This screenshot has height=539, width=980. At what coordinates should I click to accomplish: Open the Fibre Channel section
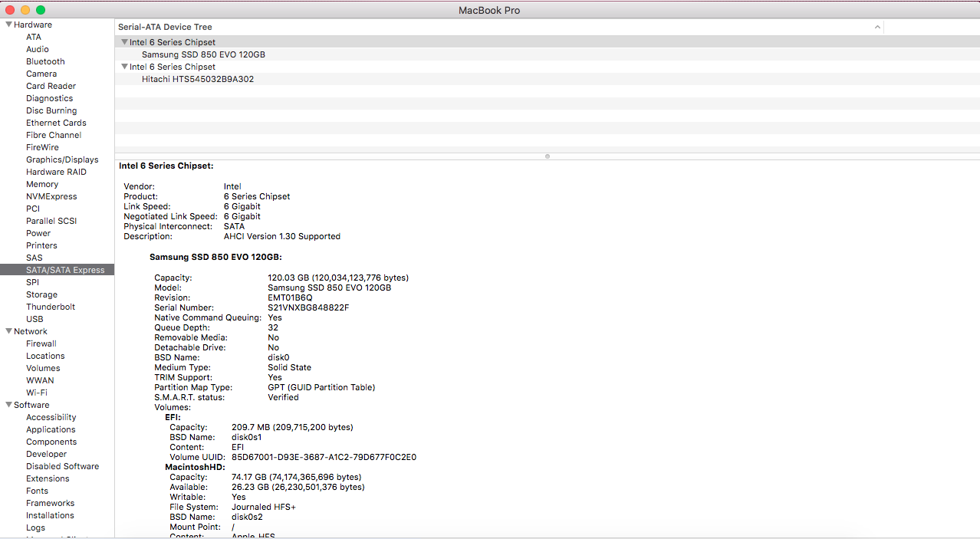coord(54,135)
